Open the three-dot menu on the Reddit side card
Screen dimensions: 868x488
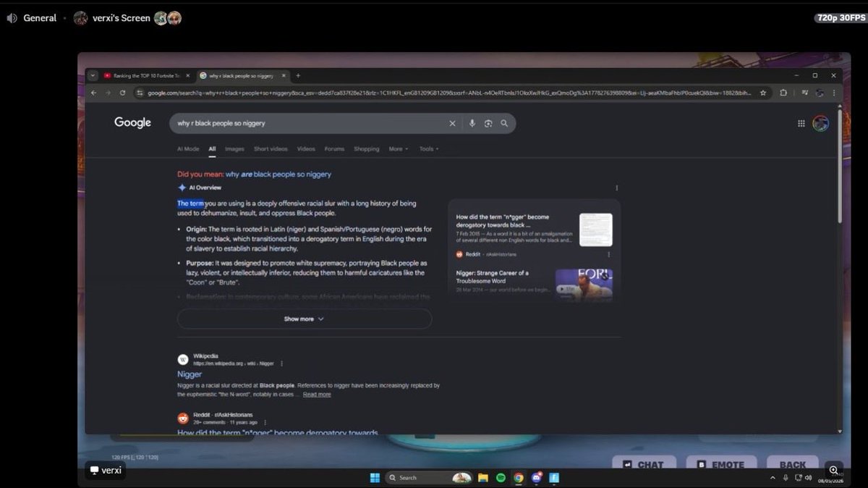tap(608, 254)
